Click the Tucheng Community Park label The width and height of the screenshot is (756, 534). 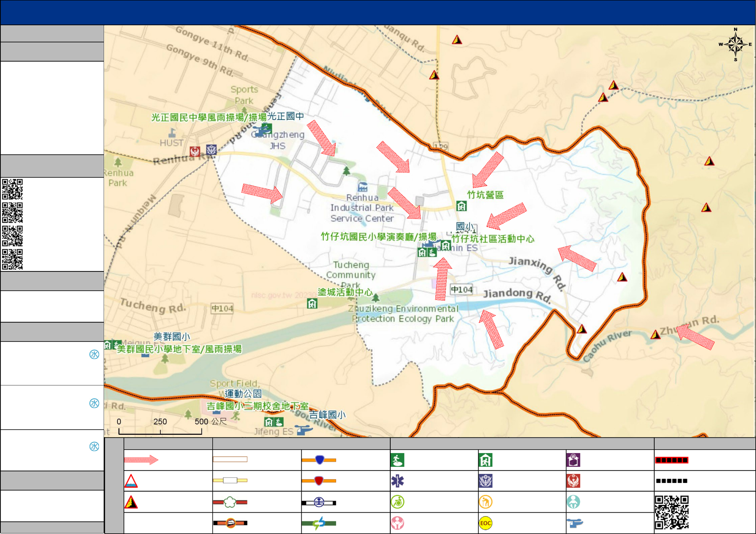click(351, 275)
